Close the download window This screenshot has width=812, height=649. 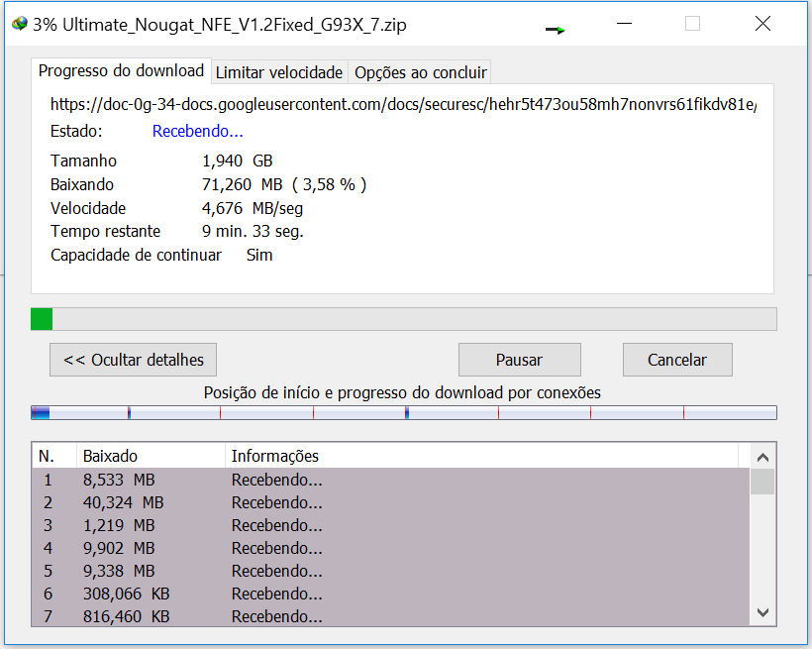click(762, 24)
